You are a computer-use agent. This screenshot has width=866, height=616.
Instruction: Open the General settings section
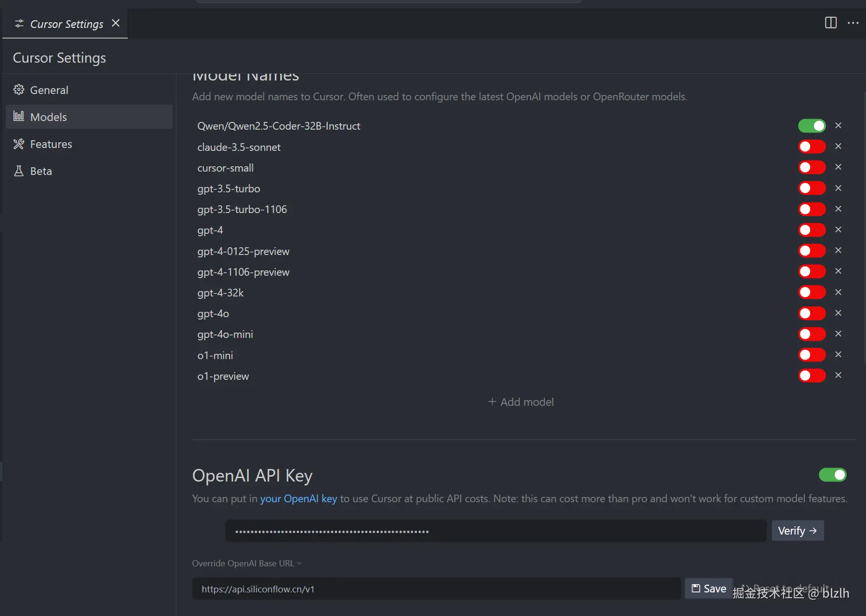[89, 90]
